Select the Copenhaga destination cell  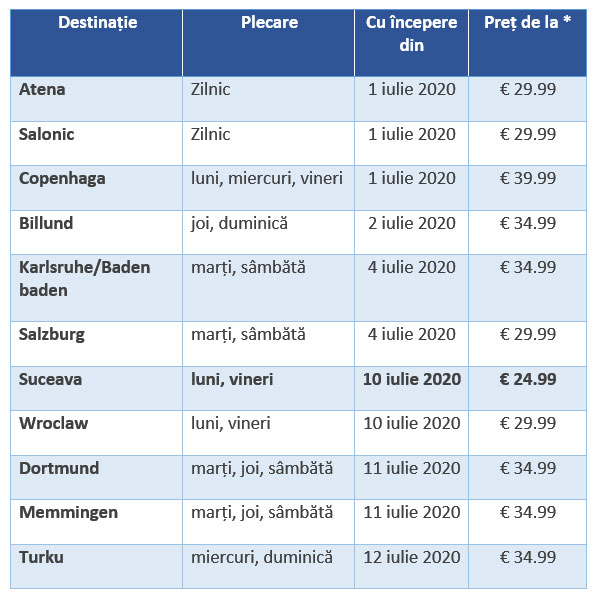click(96, 188)
